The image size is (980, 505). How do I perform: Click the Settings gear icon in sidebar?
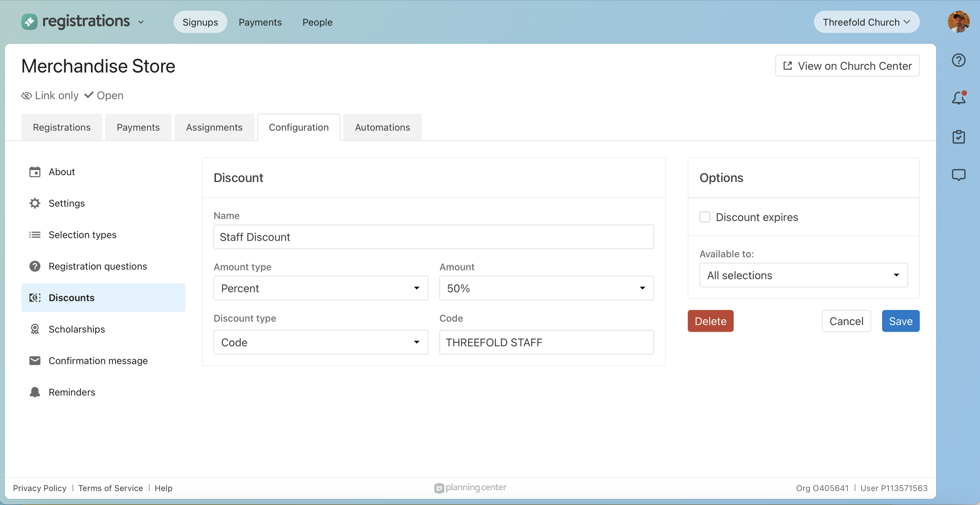(x=35, y=203)
